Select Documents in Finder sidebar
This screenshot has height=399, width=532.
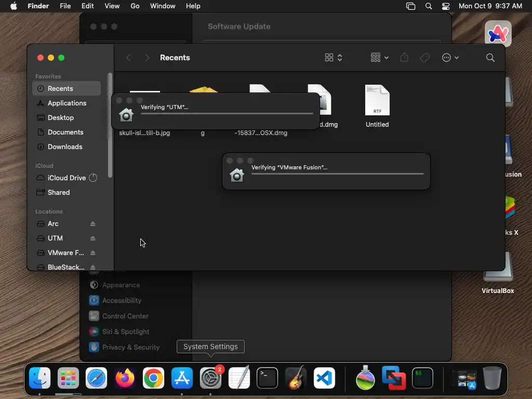coord(66,132)
